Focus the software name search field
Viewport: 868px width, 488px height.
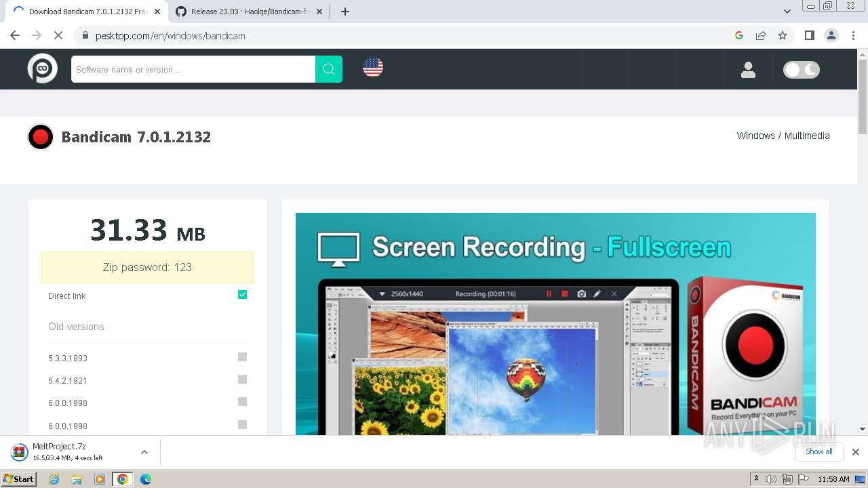(193, 69)
